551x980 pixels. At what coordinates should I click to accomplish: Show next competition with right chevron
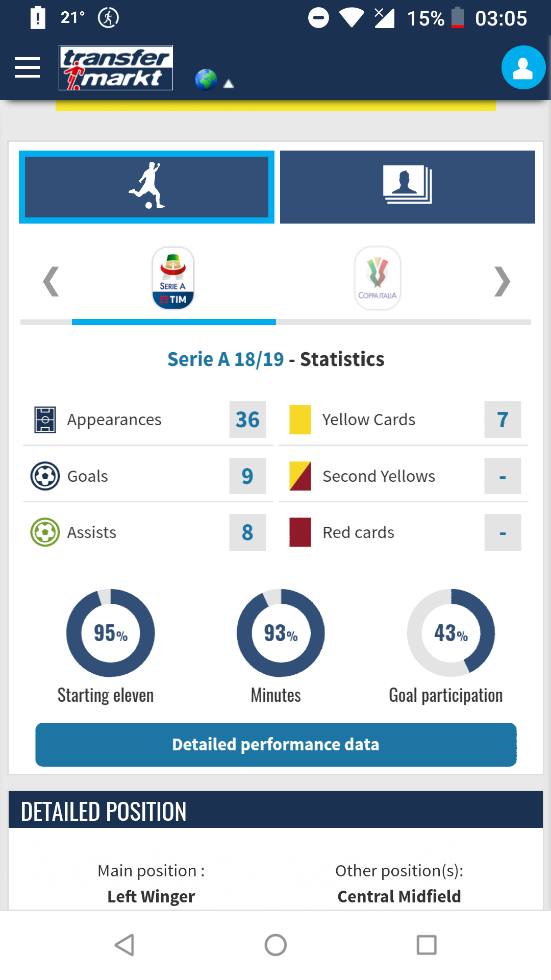[x=502, y=281]
